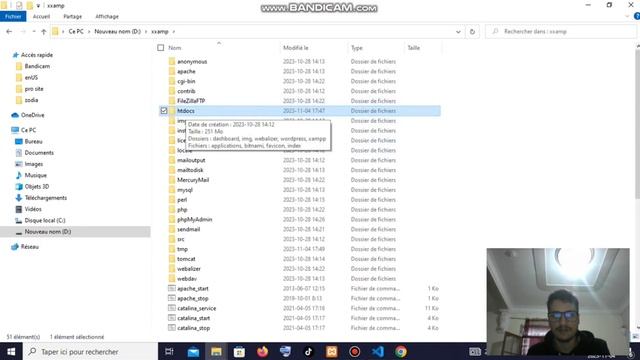This screenshot has width=640, height=360.
Task: Select the mysql folder icon
Action: click(172, 190)
